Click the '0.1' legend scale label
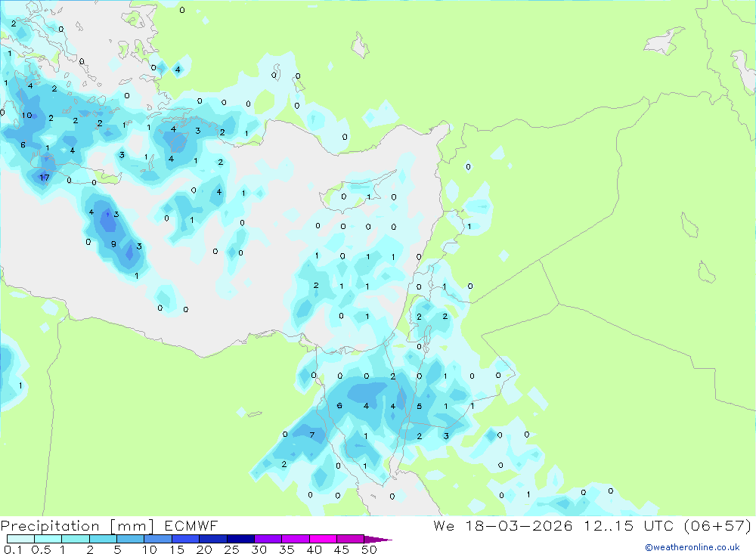 point(13,549)
